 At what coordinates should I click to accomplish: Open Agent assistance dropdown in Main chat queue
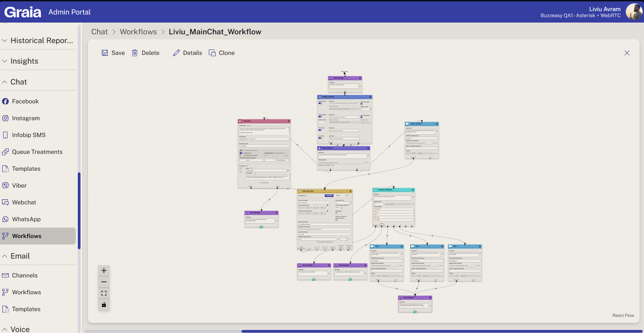pos(325,224)
